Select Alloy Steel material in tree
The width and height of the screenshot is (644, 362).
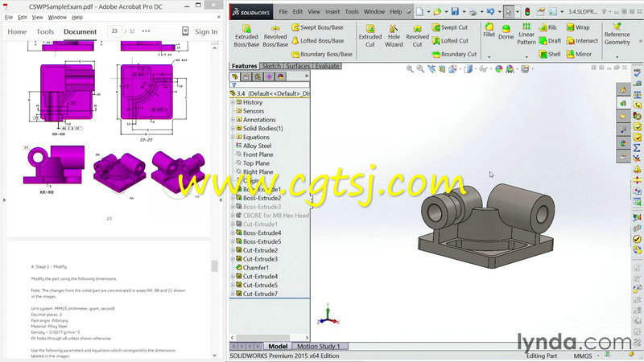coord(253,146)
